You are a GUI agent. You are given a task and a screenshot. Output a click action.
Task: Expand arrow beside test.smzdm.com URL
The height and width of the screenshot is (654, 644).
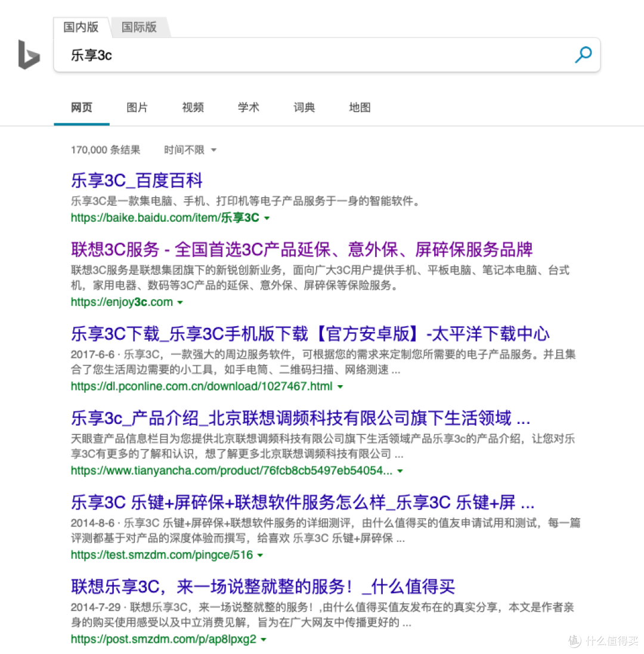(x=260, y=555)
